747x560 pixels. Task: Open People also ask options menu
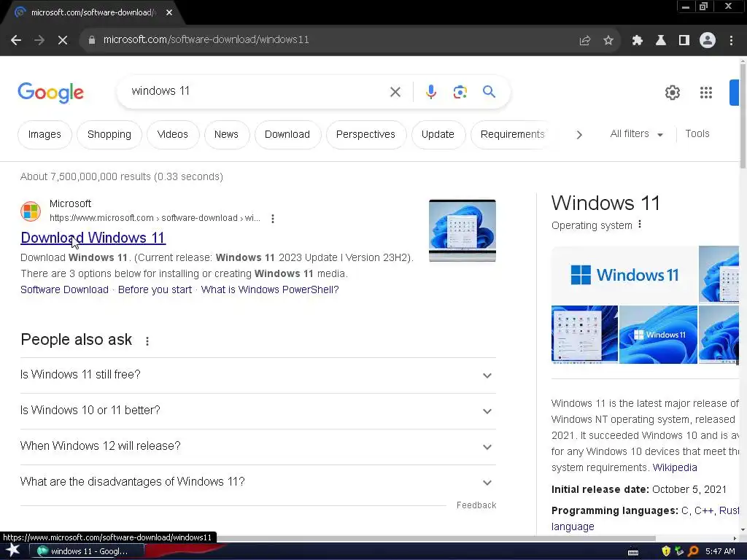point(147,341)
